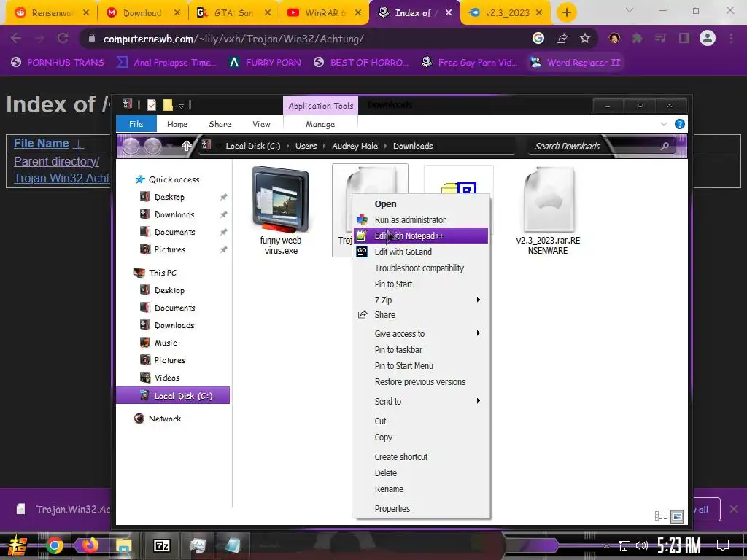Switch Explorer to details view icon
The width and height of the screenshot is (747, 560).
pos(661,516)
